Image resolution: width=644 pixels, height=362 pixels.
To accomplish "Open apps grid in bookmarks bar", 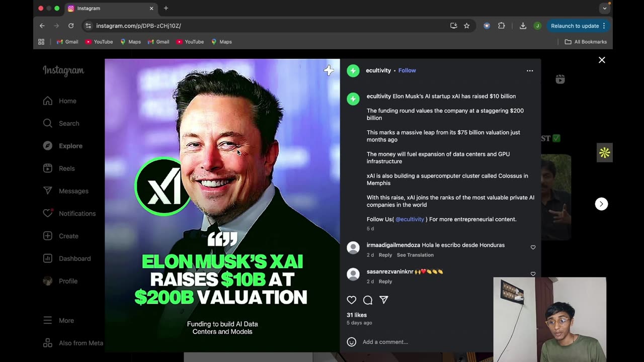I will point(41,42).
